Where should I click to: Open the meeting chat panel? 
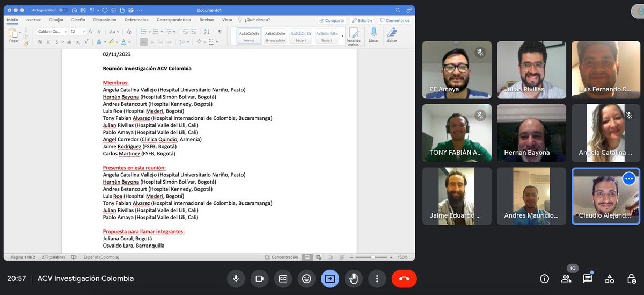[x=588, y=278]
